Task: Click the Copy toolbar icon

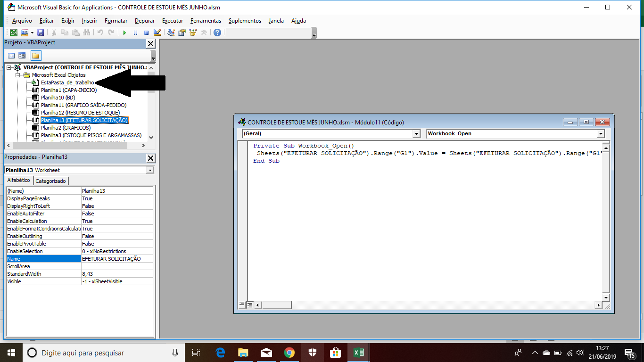Action: (65, 33)
